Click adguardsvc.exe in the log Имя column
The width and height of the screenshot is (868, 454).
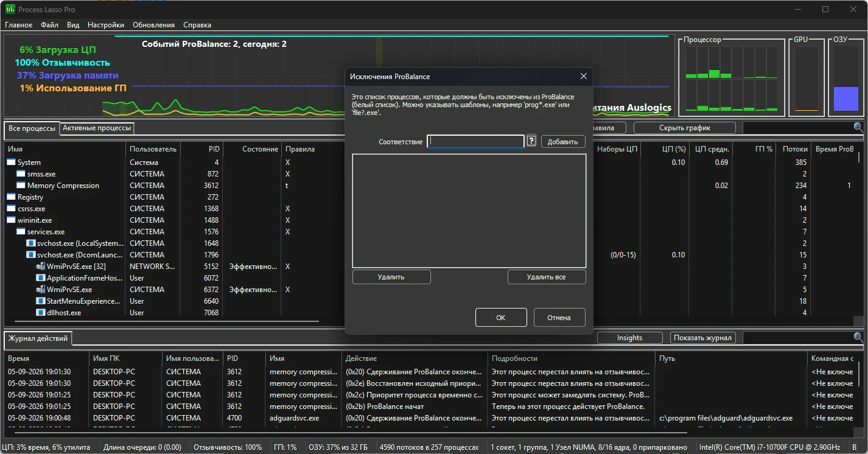click(x=295, y=418)
